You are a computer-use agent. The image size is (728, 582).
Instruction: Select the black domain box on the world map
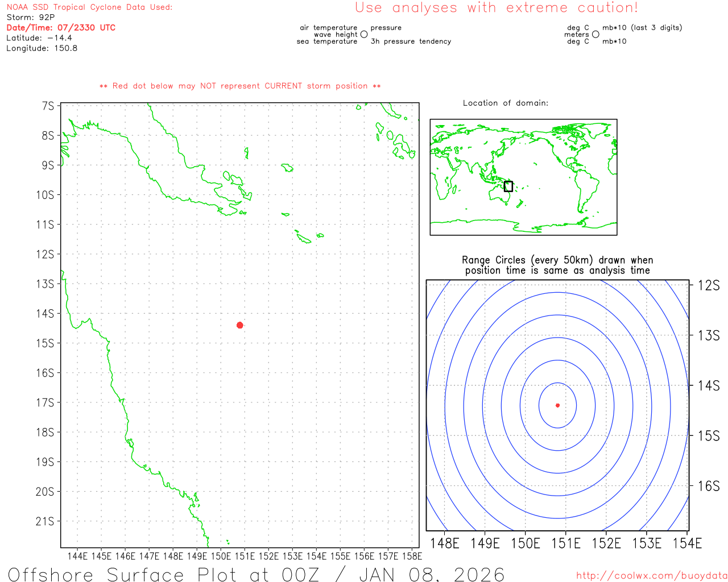pos(508,186)
